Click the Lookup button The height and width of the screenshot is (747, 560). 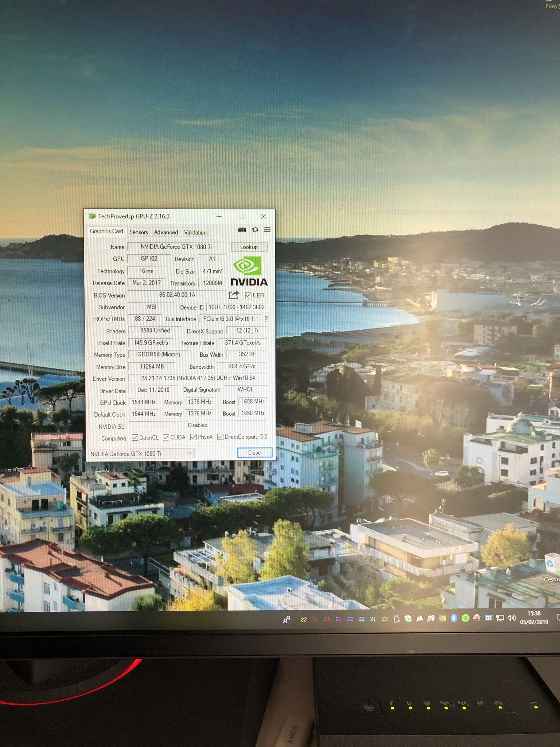tap(249, 247)
